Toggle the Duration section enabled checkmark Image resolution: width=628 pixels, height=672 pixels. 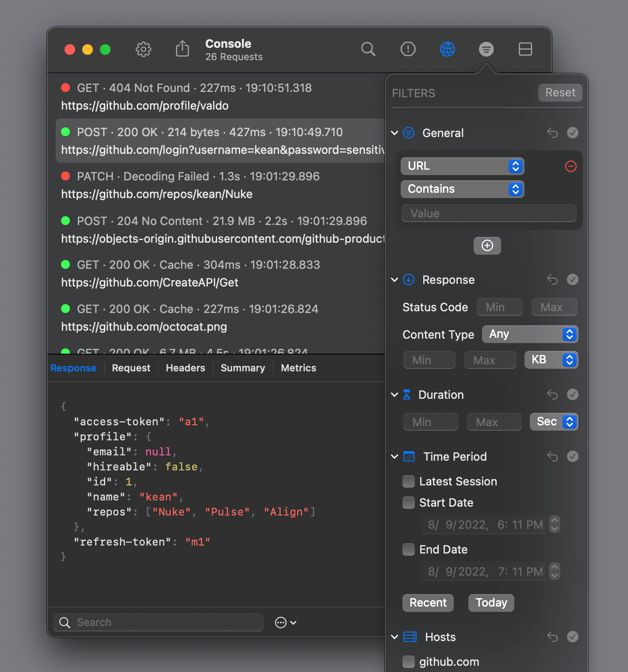click(573, 394)
